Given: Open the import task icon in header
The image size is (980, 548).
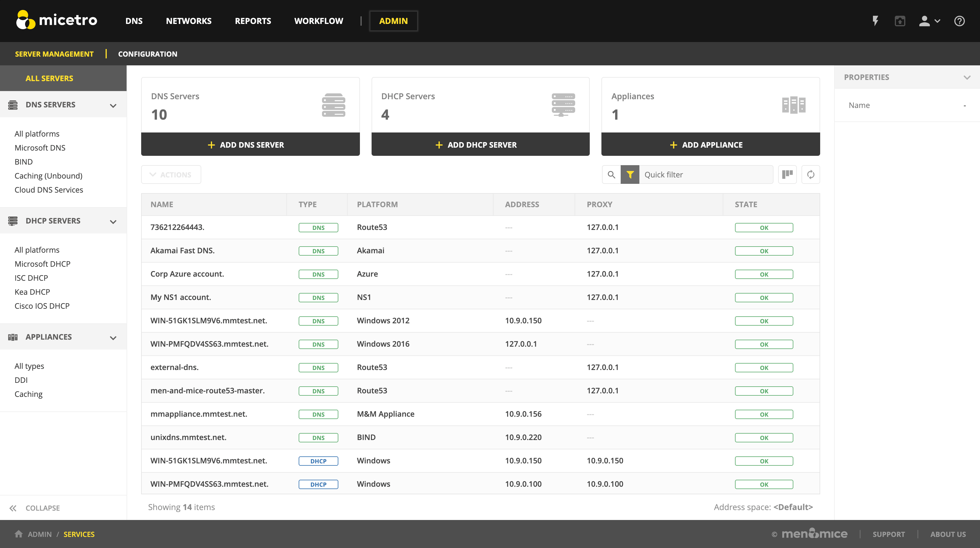Looking at the screenshot, I should coord(900,21).
